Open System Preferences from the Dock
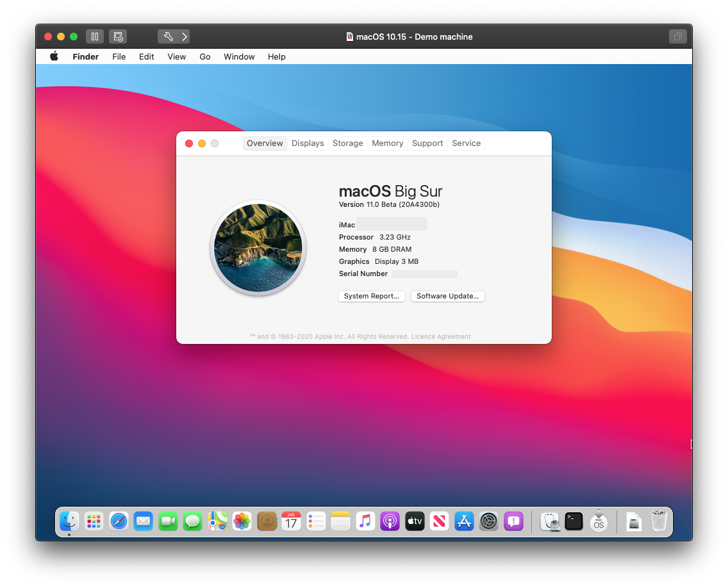This screenshot has width=728, height=588. point(488,521)
